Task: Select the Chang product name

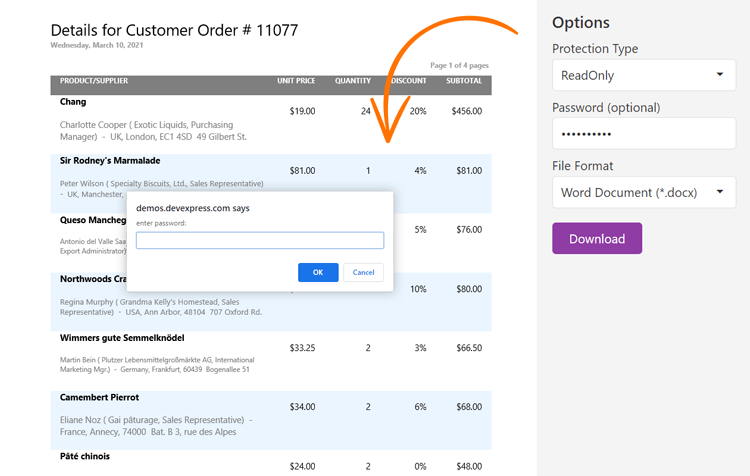Action: coord(73,102)
